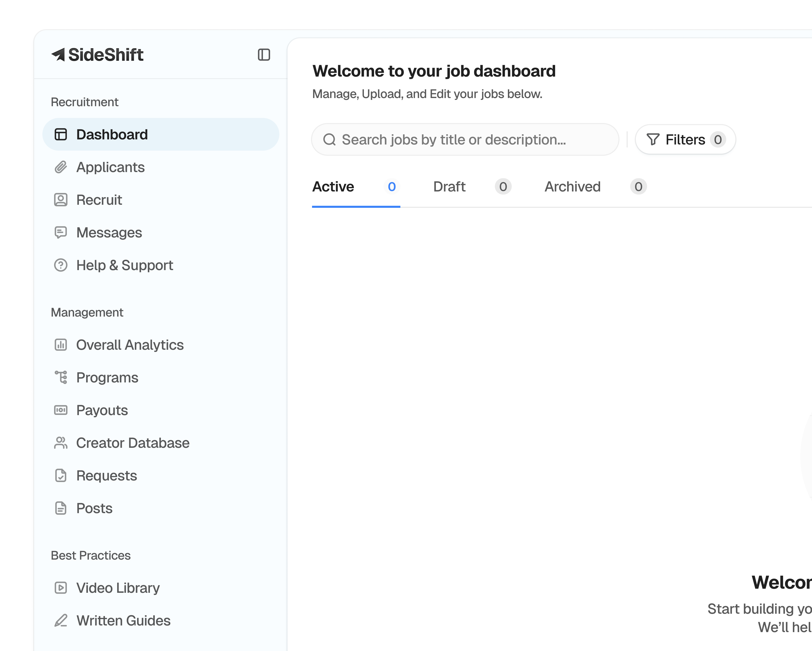812x651 pixels.
Task: Click the SideShift paper plane logo
Action: (x=58, y=55)
